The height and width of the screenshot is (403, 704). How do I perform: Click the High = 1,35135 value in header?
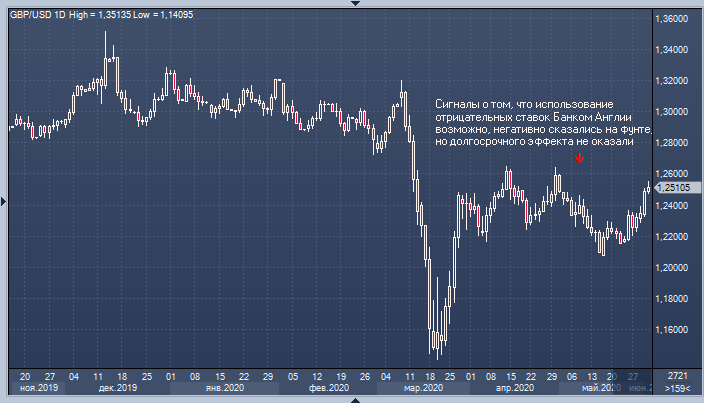(101, 8)
